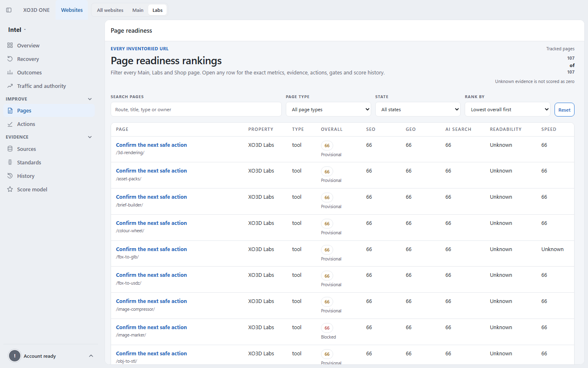Click the Unknown speed value for /fbx-to-glb/
Image resolution: width=588 pixels, height=368 pixels.
(x=552, y=249)
